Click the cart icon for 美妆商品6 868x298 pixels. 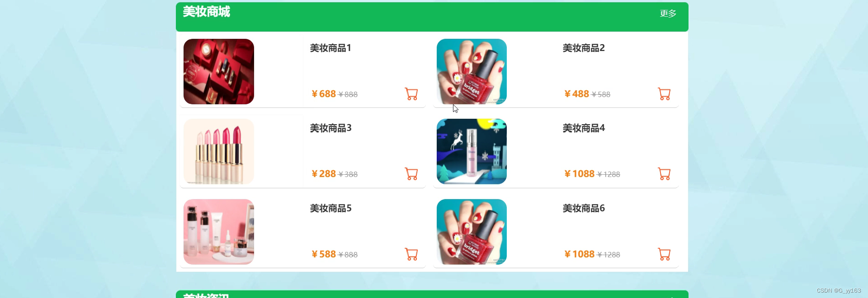(664, 254)
